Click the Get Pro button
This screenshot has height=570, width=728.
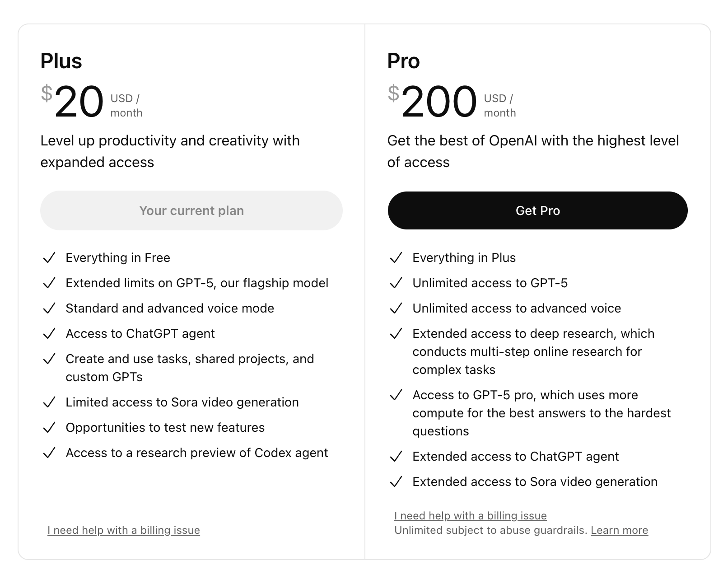(537, 210)
